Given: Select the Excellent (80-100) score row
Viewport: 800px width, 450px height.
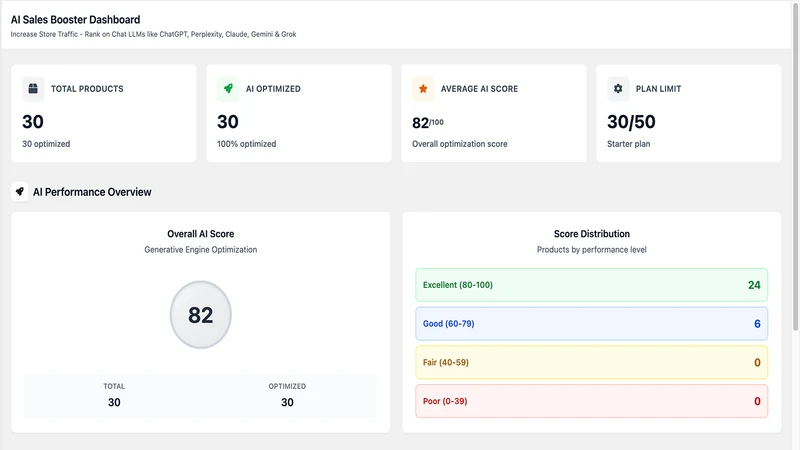Looking at the screenshot, I should point(591,285).
